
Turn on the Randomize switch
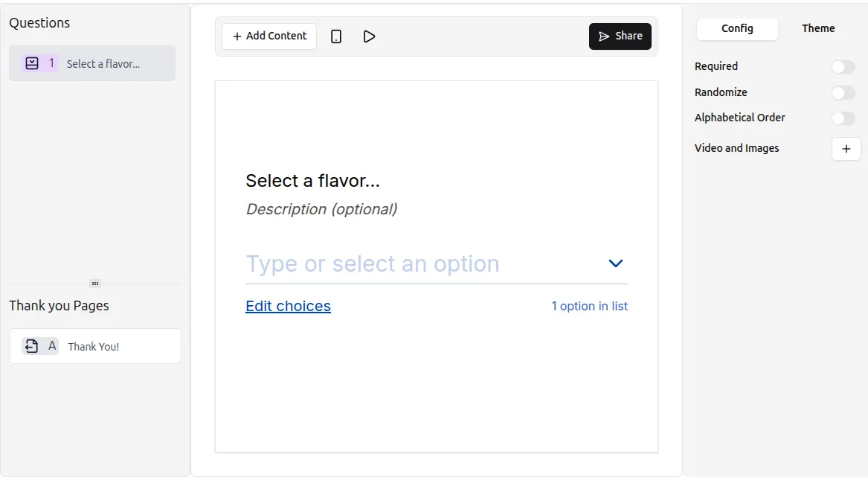click(x=843, y=92)
